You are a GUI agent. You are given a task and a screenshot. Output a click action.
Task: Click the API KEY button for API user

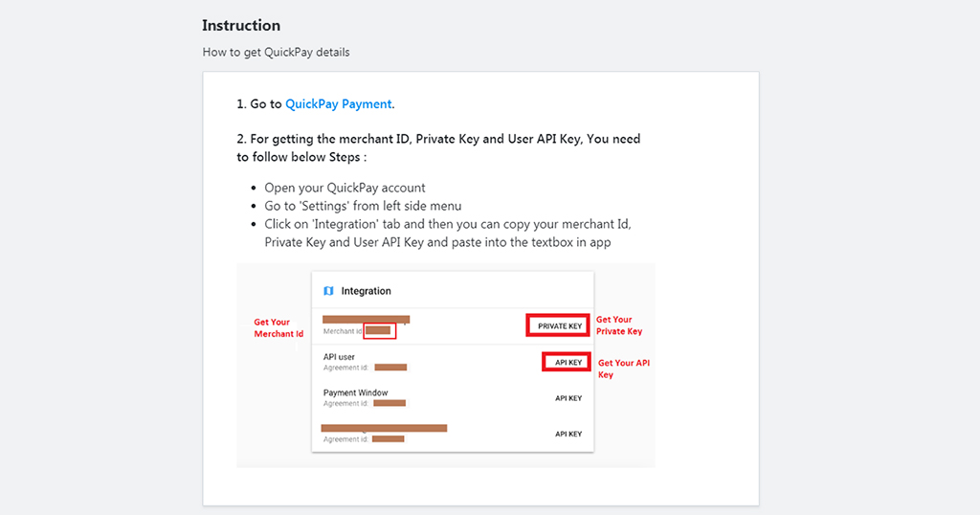567,362
